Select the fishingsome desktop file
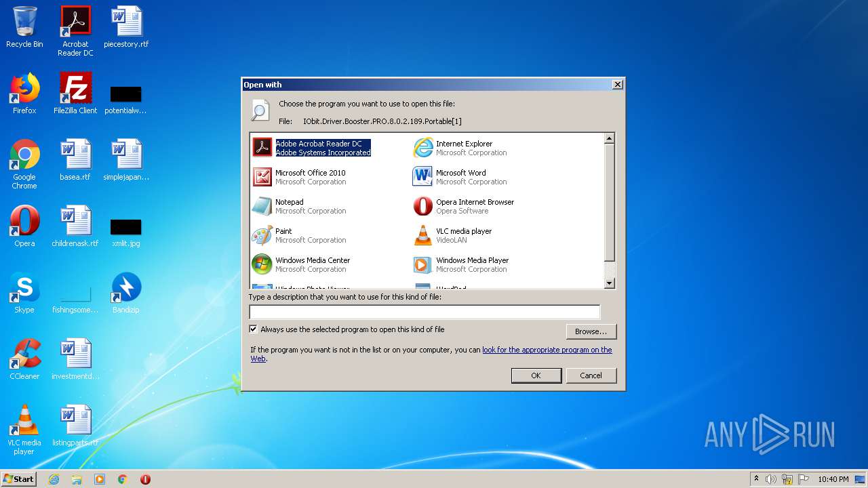This screenshot has height=488, width=868. [x=75, y=298]
